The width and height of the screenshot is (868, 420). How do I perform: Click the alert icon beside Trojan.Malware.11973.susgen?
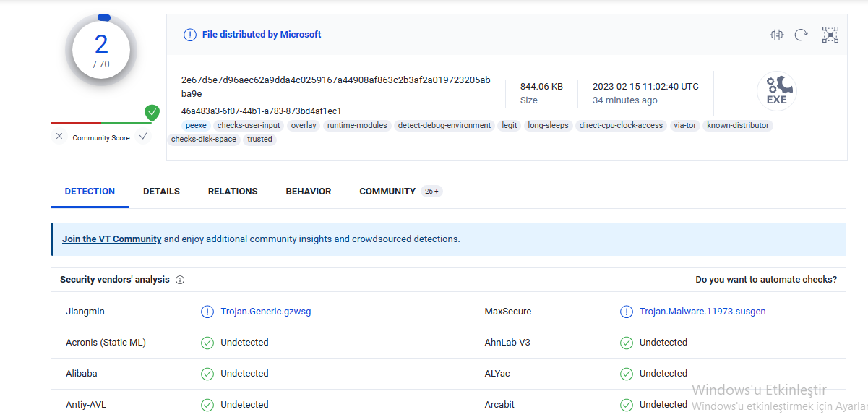click(x=627, y=312)
